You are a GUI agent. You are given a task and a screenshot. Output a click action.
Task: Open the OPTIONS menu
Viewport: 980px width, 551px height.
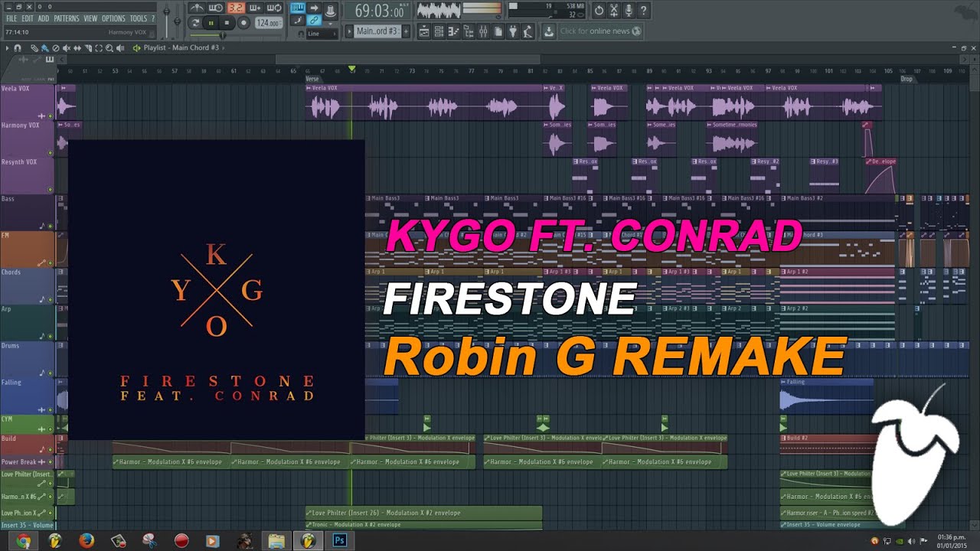pos(113,18)
